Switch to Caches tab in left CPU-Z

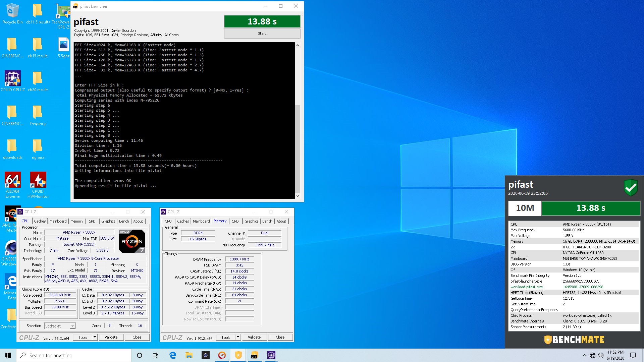(x=40, y=221)
